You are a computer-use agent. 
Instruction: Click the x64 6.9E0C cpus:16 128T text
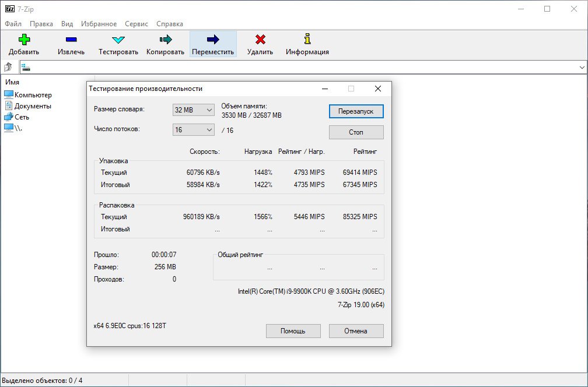129,326
